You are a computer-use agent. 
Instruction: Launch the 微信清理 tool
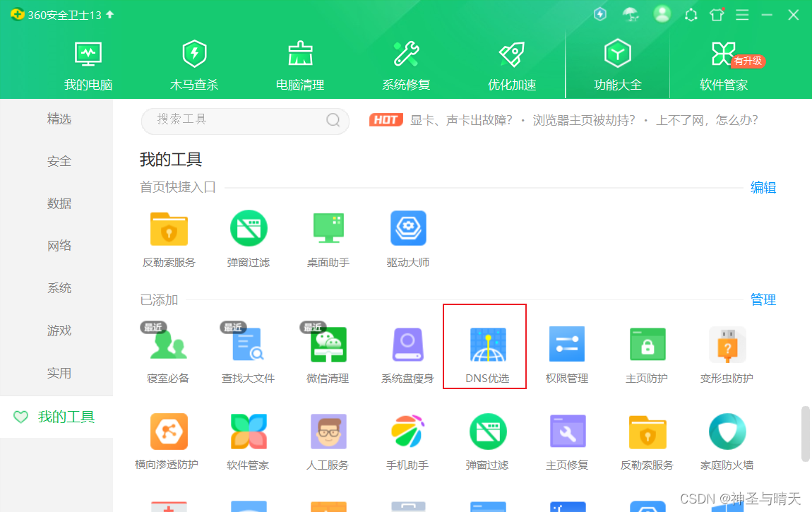[x=328, y=346]
